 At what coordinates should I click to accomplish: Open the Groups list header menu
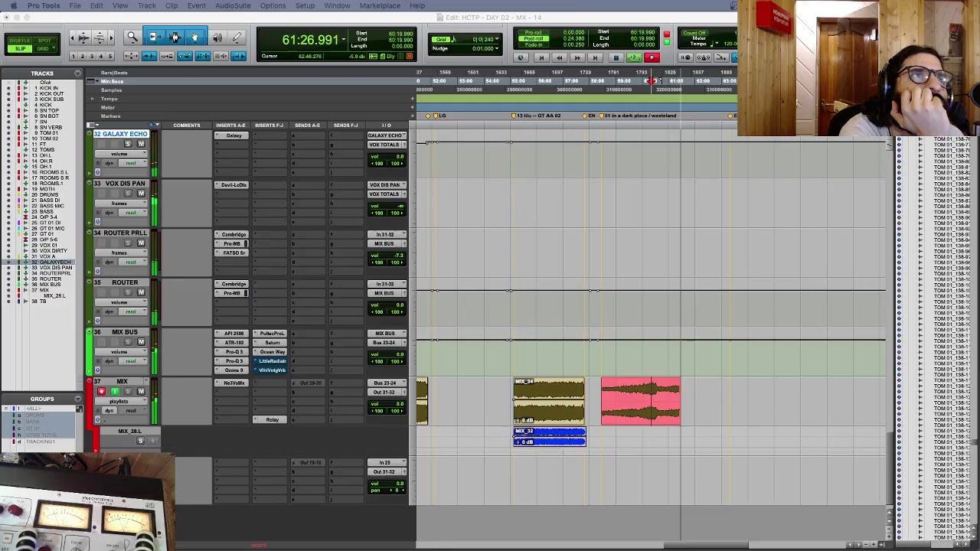(77, 399)
